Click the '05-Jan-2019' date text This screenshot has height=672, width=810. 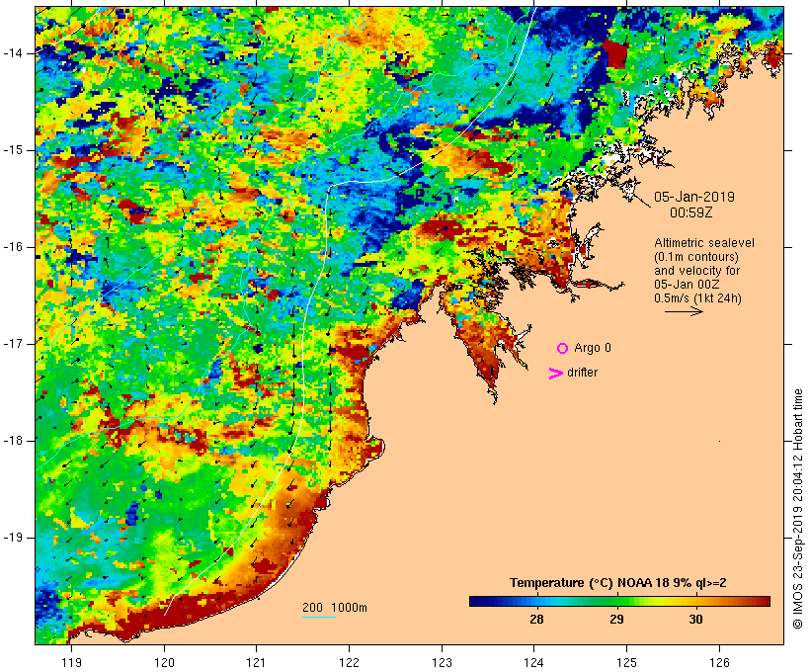(694, 197)
